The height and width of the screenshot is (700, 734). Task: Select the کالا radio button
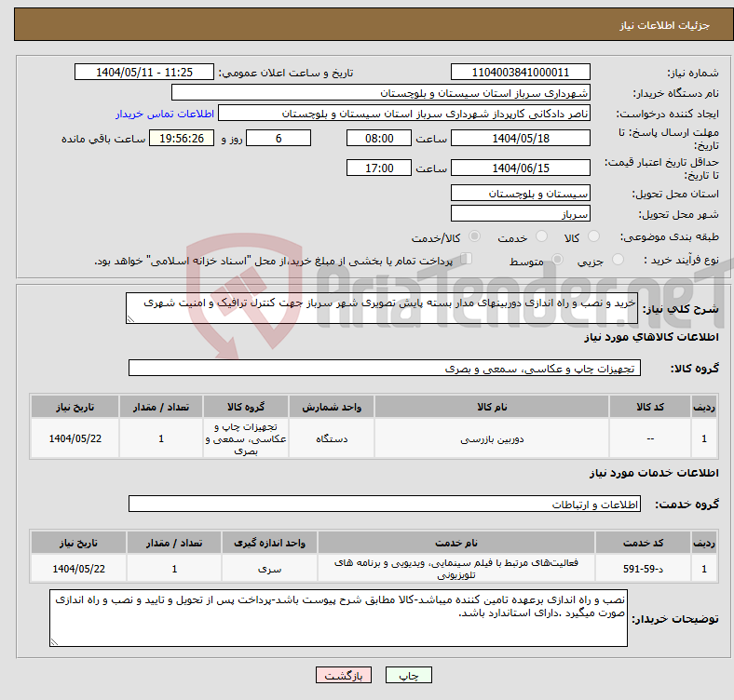(593, 236)
